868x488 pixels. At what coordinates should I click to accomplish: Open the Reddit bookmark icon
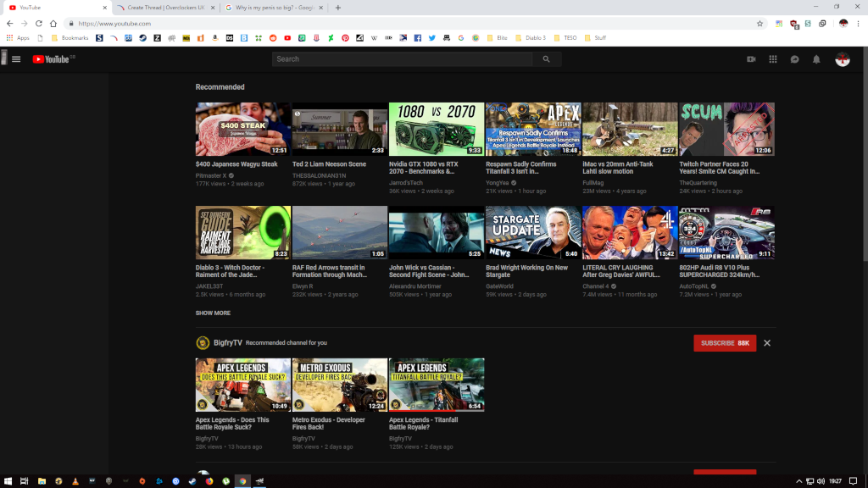[x=273, y=37]
